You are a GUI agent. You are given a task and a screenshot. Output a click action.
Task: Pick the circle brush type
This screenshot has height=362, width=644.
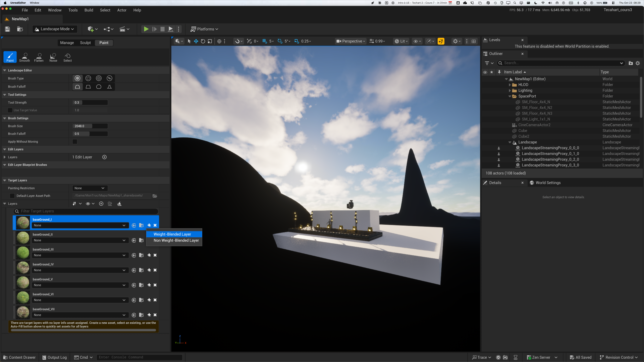click(x=78, y=78)
